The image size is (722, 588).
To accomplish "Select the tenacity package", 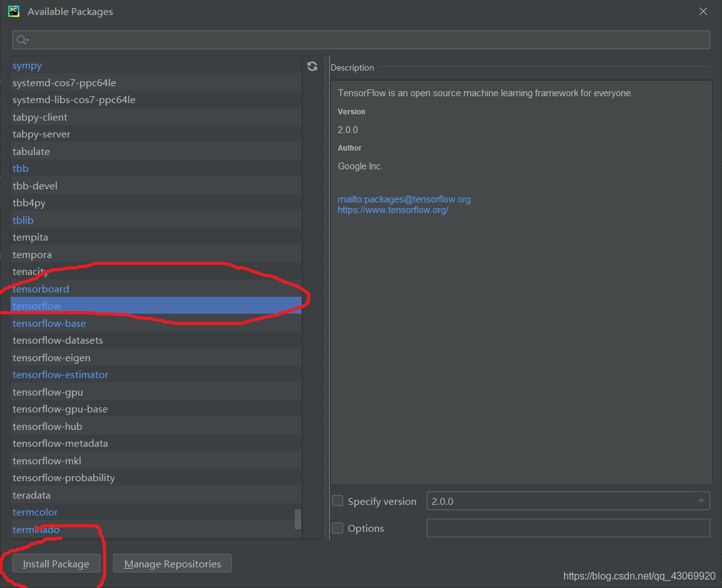I will pyautogui.click(x=156, y=271).
